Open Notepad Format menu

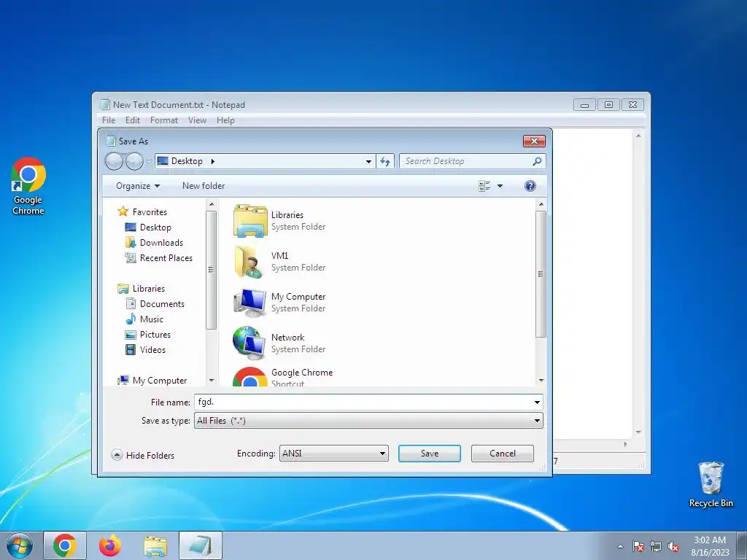pyautogui.click(x=164, y=120)
